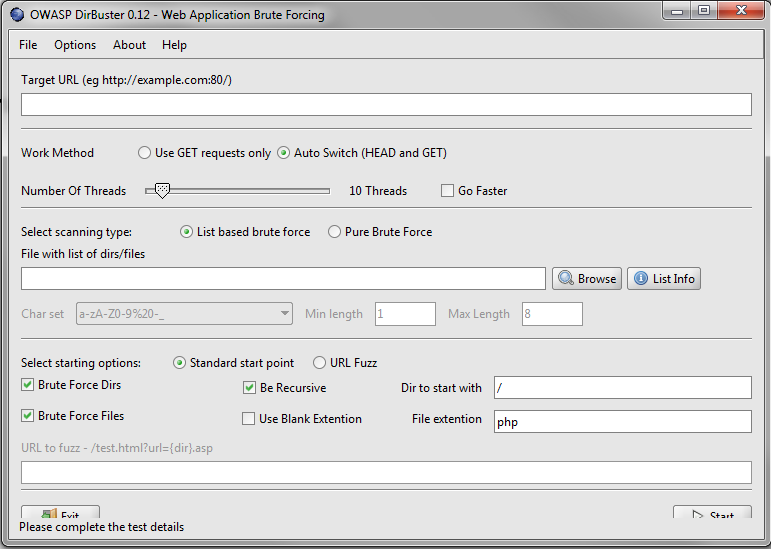Screen dimensions: 771x549
Task: Open the Char set dropdown
Action: [184, 314]
